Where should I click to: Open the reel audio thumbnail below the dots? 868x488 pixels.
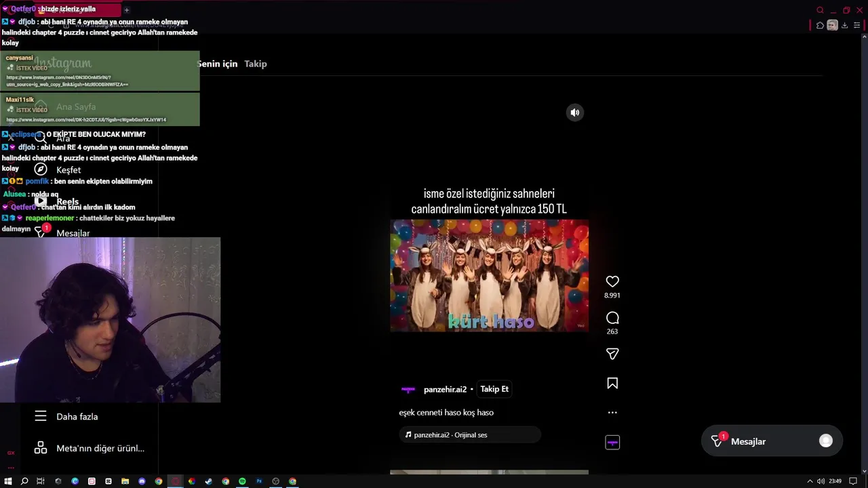[x=612, y=443]
